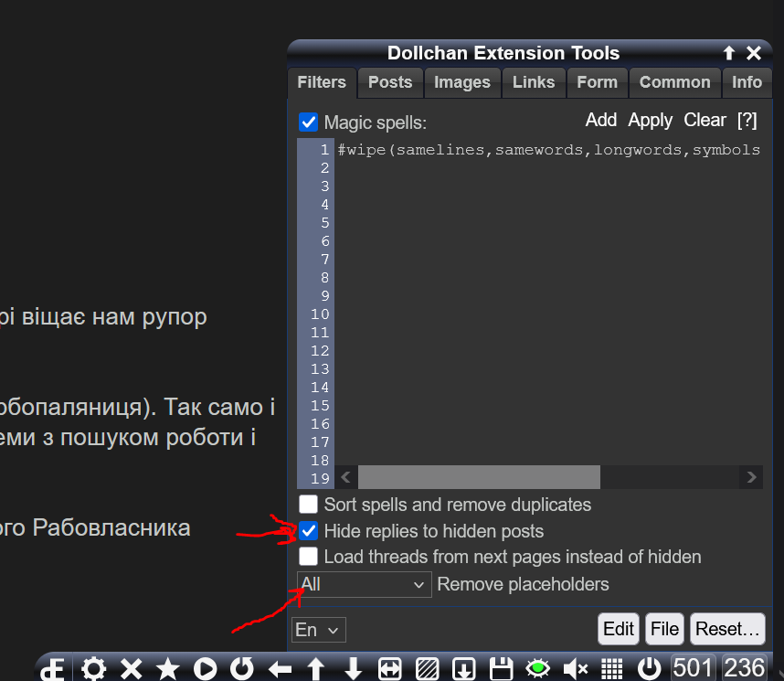Open the Common tab
This screenshot has width=784, height=681.
674,82
